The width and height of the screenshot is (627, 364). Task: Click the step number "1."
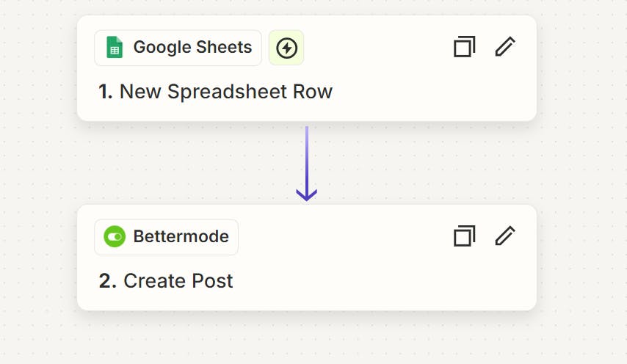tap(106, 92)
